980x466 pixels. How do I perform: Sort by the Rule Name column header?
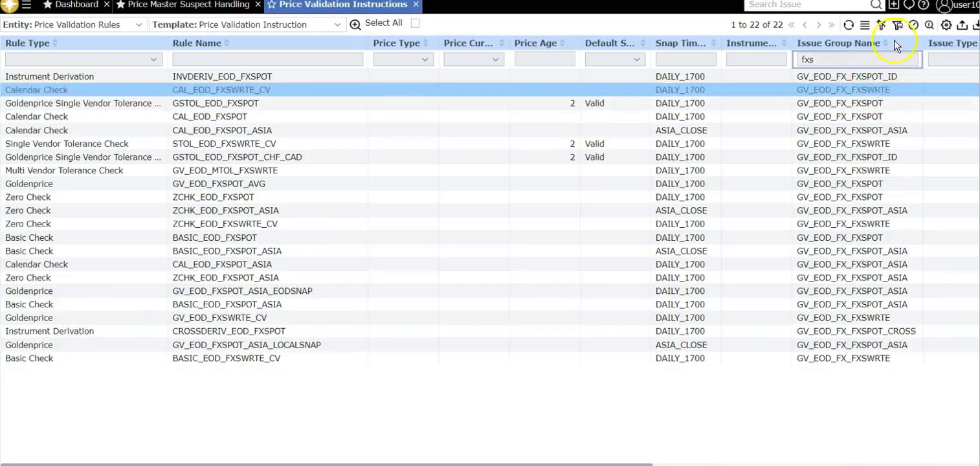[197, 43]
